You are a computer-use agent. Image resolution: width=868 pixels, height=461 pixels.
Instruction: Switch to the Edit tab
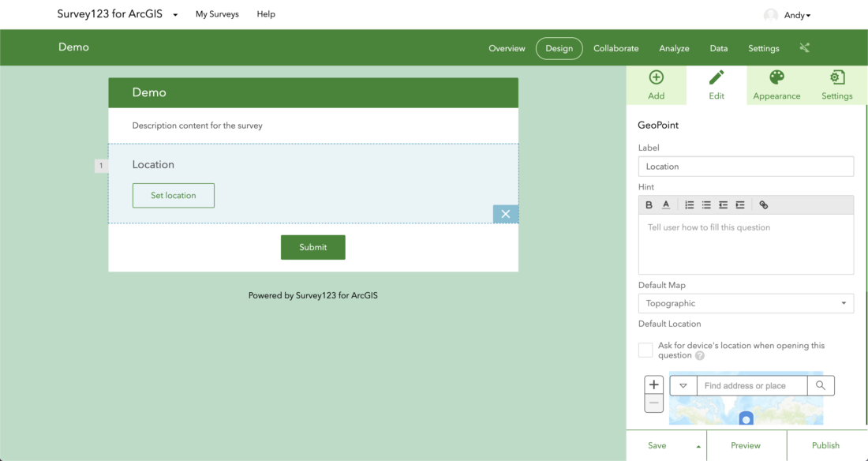(716, 85)
